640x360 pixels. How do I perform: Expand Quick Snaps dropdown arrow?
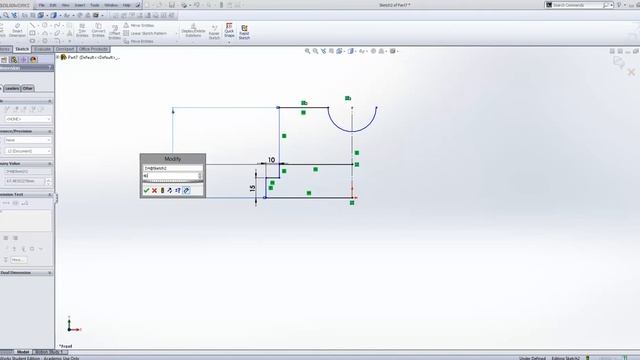(229, 42)
